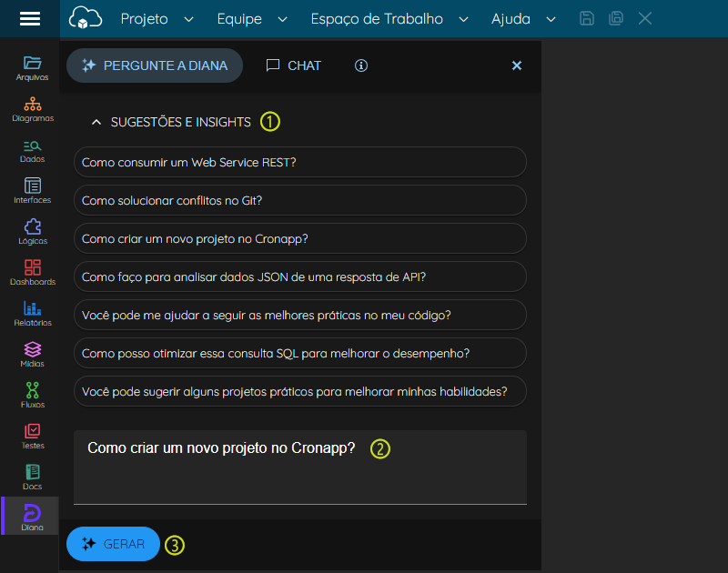
Task: Click the save all icon in toolbar
Action: click(x=616, y=18)
